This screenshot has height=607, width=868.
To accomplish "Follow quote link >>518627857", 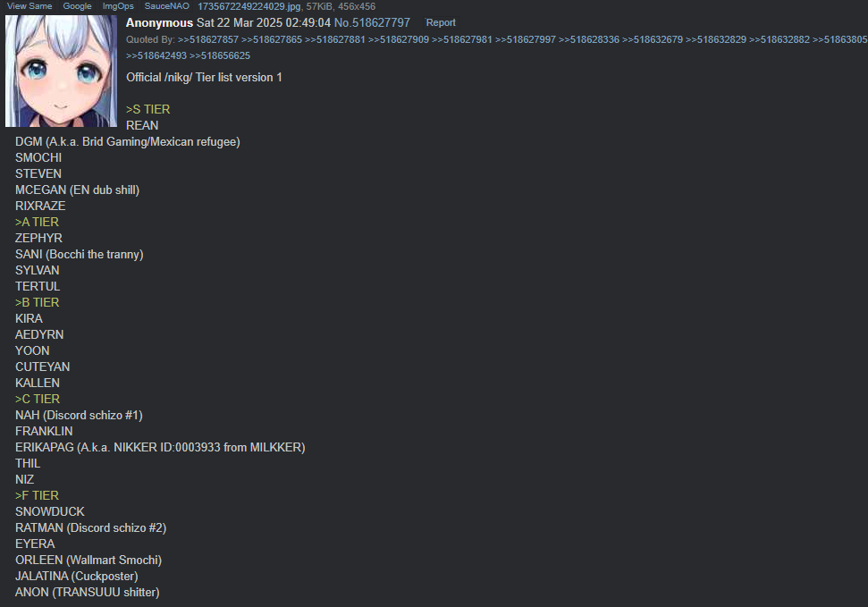I will [x=208, y=40].
